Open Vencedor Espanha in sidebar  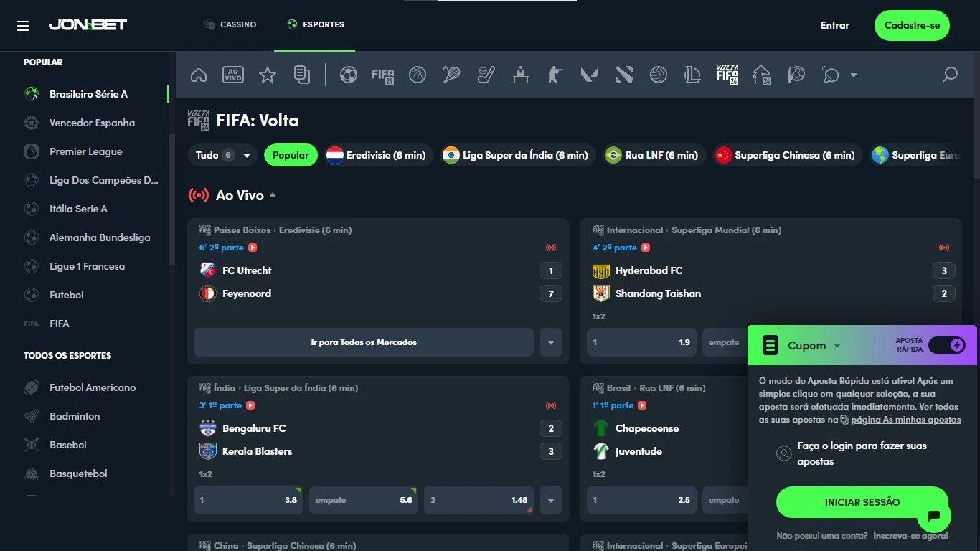tap(92, 123)
